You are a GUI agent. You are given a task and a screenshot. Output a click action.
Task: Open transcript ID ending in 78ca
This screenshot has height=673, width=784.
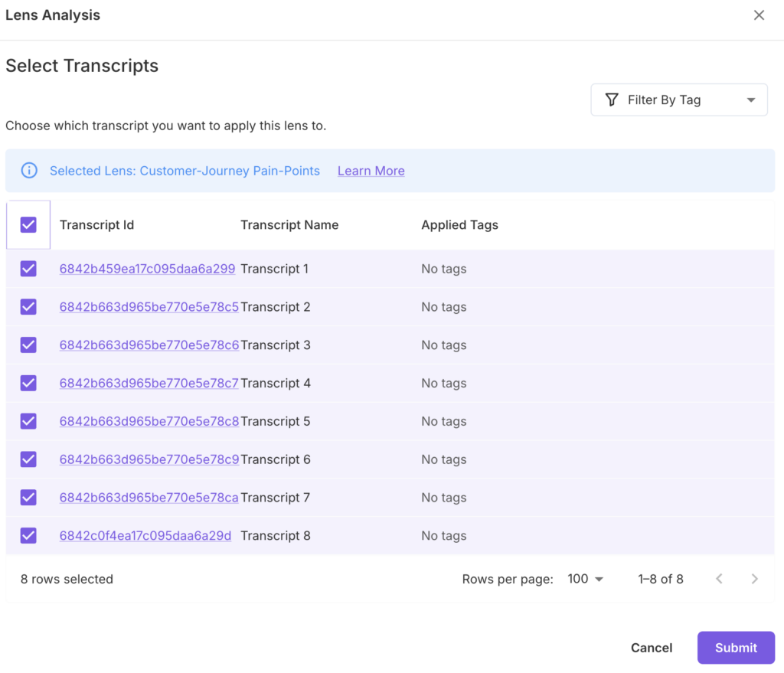coord(149,498)
